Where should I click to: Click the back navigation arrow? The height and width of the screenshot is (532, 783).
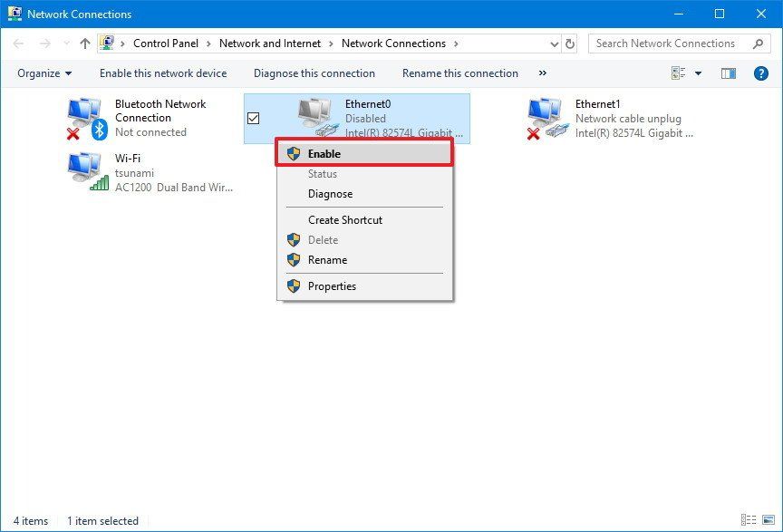pos(18,43)
